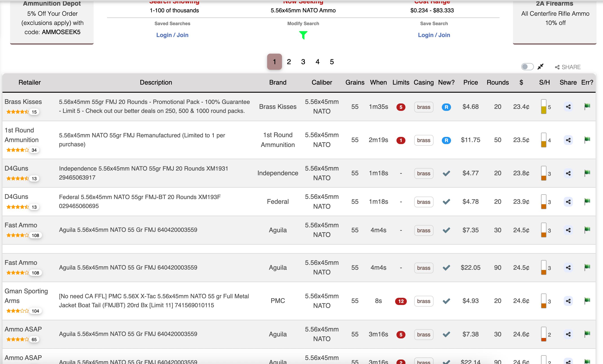The height and width of the screenshot is (364, 603).
Task: Click the shipping rating bar for Brass Kisses
Action: (544, 107)
